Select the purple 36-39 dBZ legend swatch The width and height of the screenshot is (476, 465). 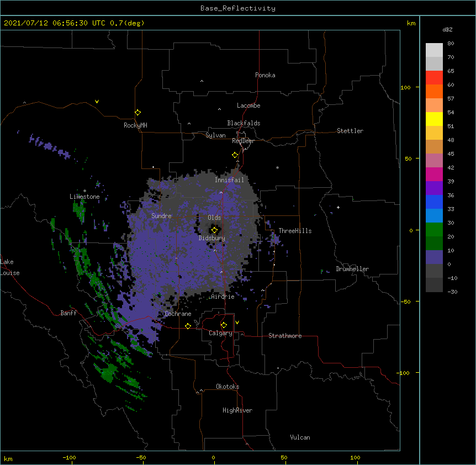(434, 188)
